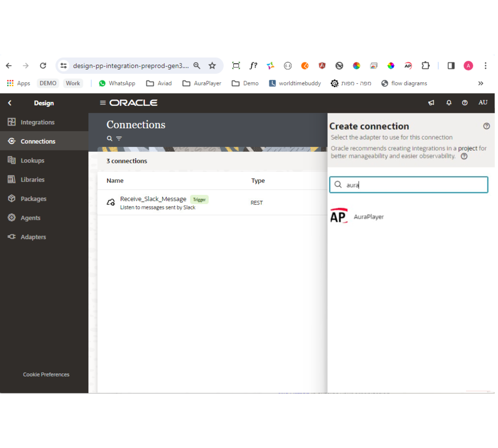
Task: Open the Chrome three-dot menu
Action: (485, 66)
